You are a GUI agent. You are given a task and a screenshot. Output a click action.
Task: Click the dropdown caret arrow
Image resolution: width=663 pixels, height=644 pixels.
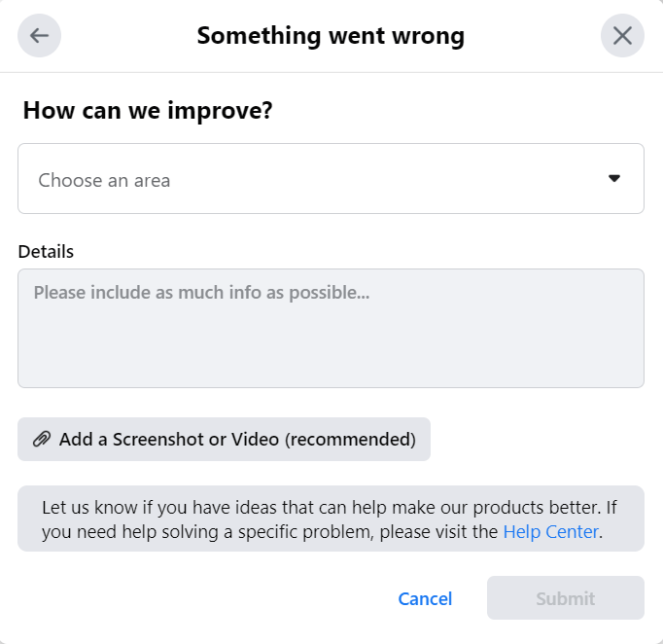tap(614, 179)
